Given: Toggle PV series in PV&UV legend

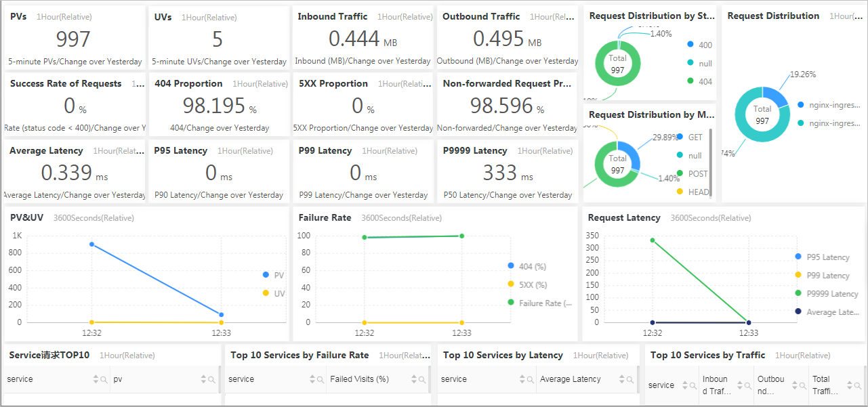Looking at the screenshot, I should (274, 275).
